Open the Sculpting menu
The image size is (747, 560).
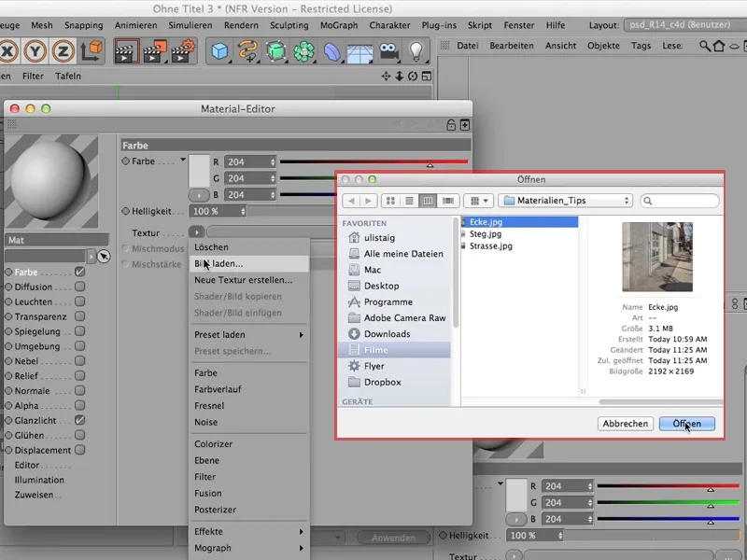(x=289, y=25)
